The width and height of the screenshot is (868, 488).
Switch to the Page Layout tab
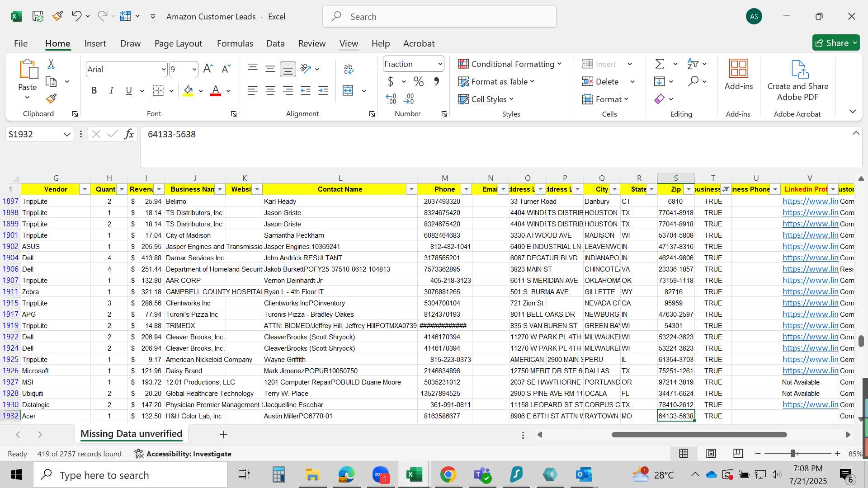pyautogui.click(x=178, y=43)
